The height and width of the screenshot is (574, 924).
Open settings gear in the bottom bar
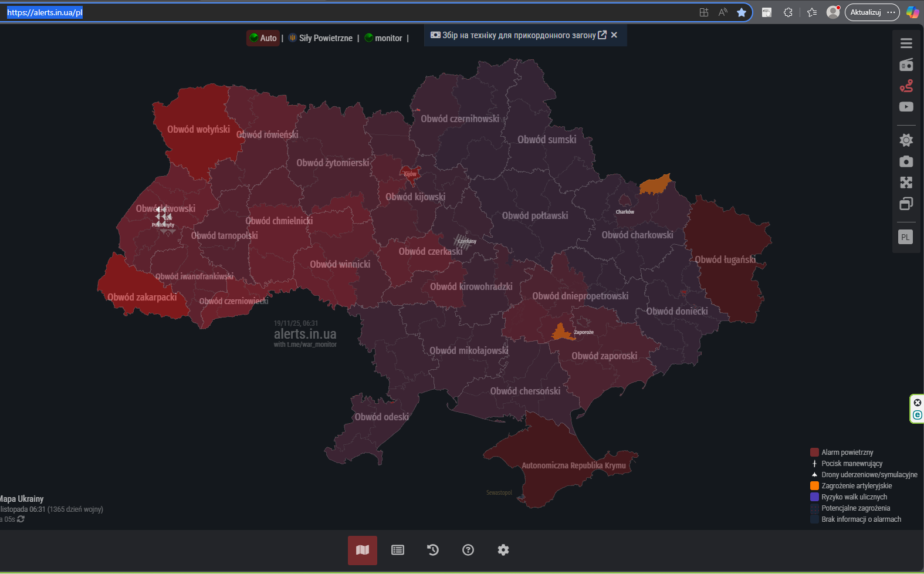point(503,550)
